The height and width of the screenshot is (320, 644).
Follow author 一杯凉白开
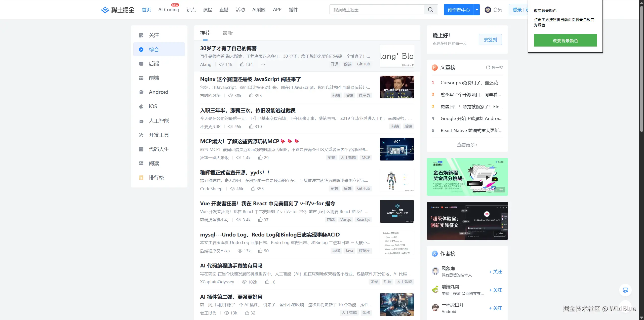(495, 308)
